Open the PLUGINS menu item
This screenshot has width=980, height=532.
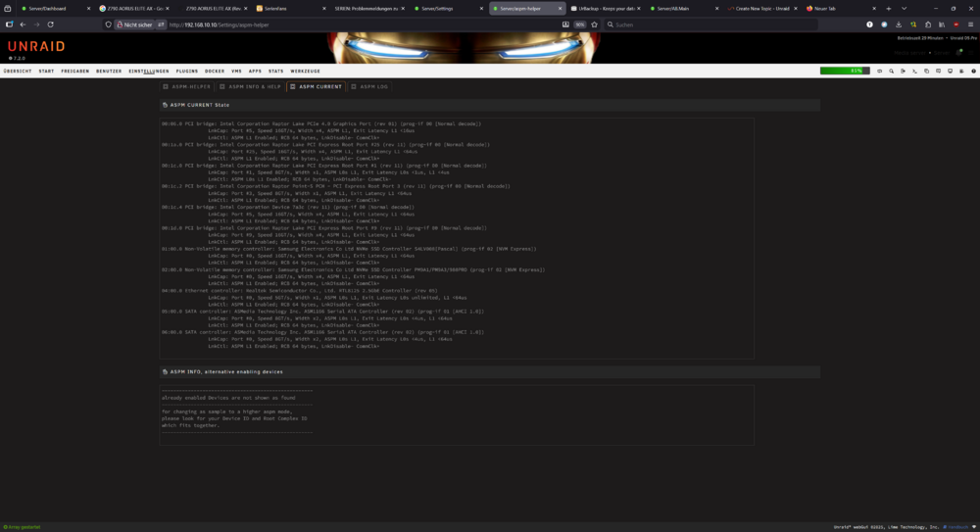(x=187, y=72)
